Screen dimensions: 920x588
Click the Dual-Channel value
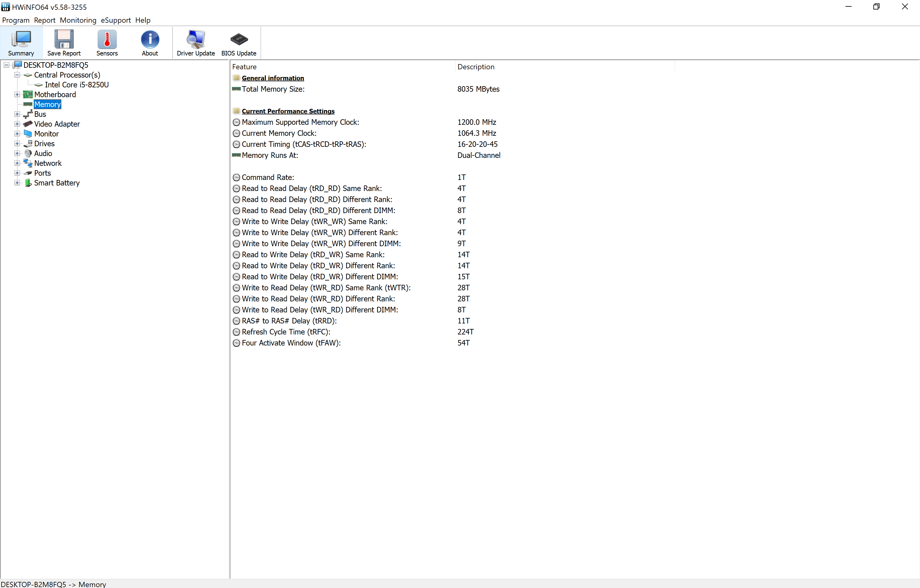pyautogui.click(x=479, y=155)
